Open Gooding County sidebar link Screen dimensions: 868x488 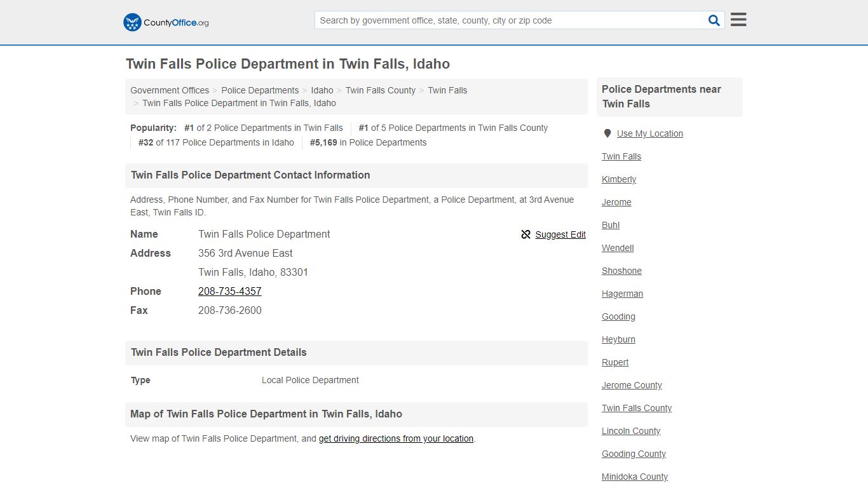tap(634, 454)
